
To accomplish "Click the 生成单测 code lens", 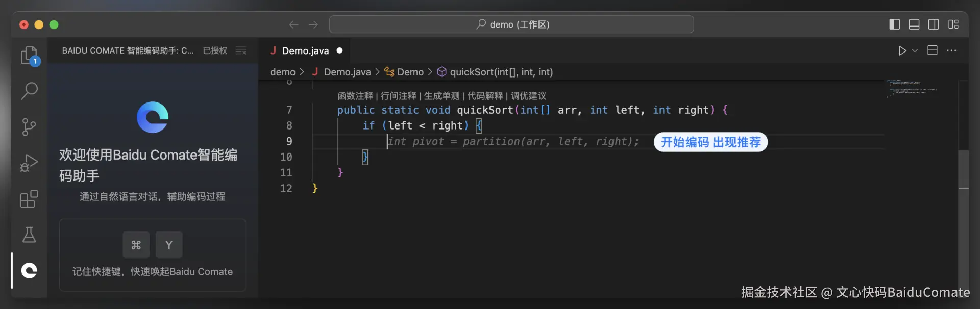I will (x=442, y=96).
